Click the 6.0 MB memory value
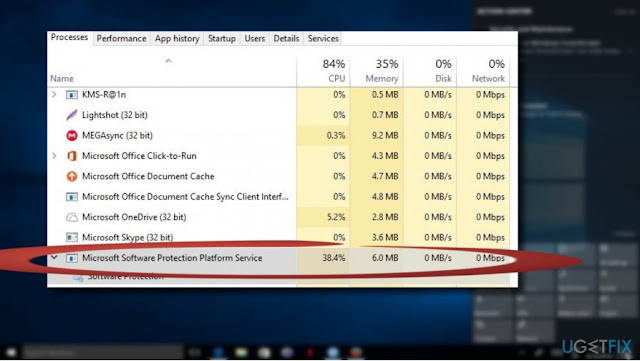The height and width of the screenshot is (361, 640). coord(385,258)
